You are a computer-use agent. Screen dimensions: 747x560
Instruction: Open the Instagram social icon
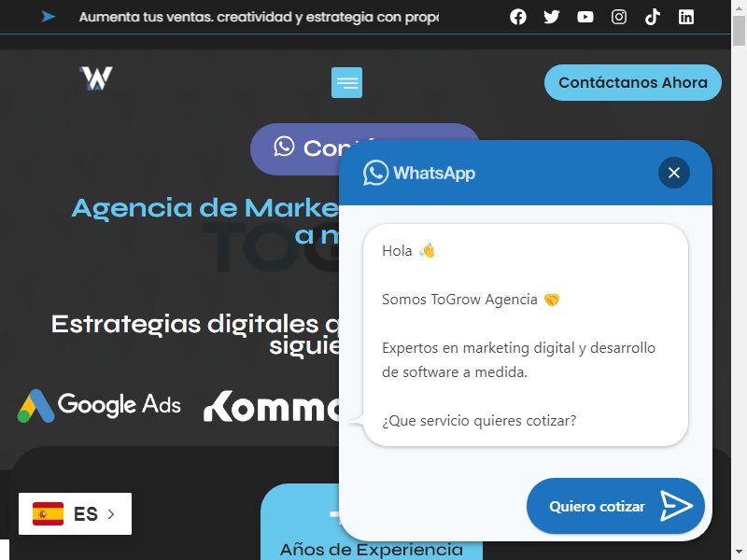point(619,17)
